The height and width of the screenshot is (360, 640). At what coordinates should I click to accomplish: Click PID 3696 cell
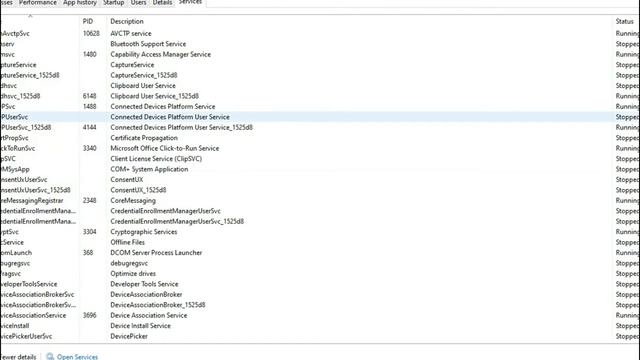pos(89,316)
